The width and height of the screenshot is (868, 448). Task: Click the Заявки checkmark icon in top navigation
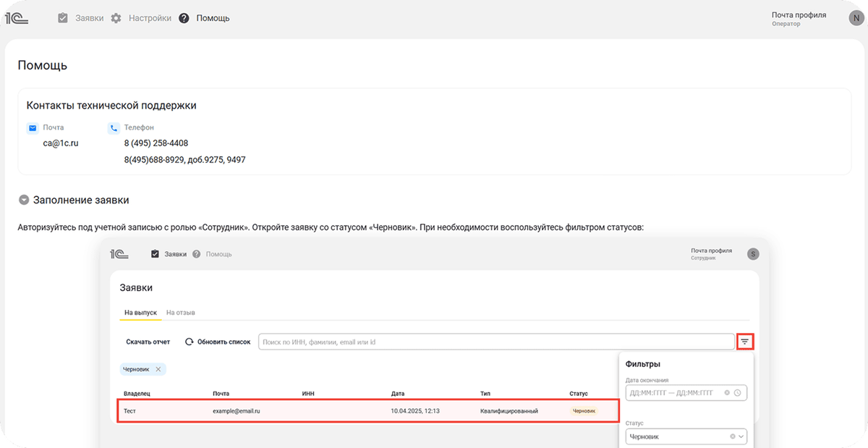(63, 18)
